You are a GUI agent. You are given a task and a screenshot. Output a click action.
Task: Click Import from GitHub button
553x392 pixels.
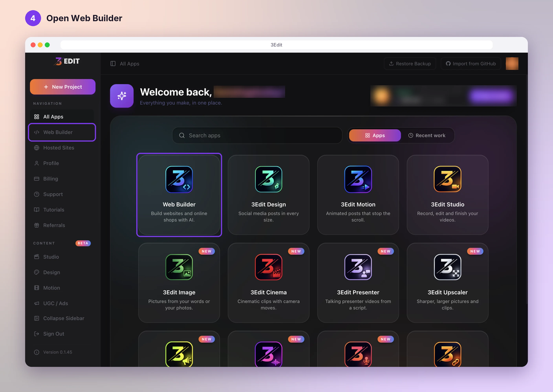pyautogui.click(x=471, y=63)
